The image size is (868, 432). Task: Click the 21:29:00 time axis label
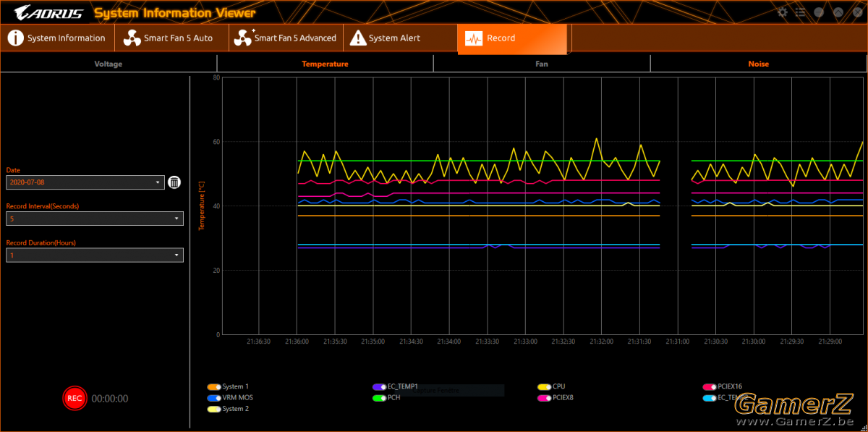830,341
